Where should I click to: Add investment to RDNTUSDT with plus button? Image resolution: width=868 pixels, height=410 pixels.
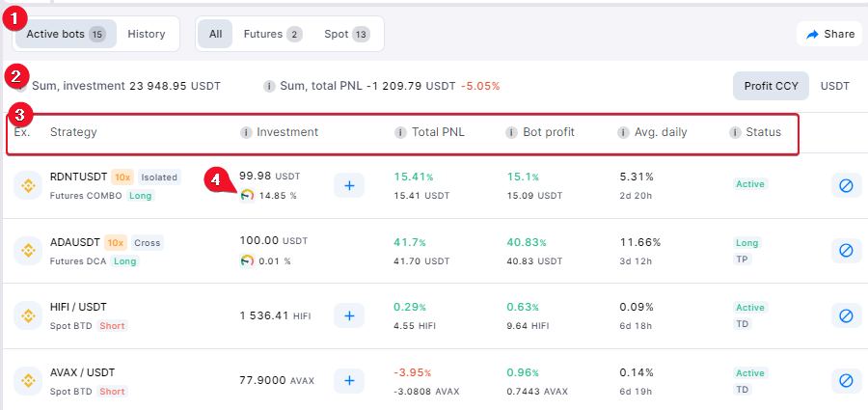pos(349,185)
